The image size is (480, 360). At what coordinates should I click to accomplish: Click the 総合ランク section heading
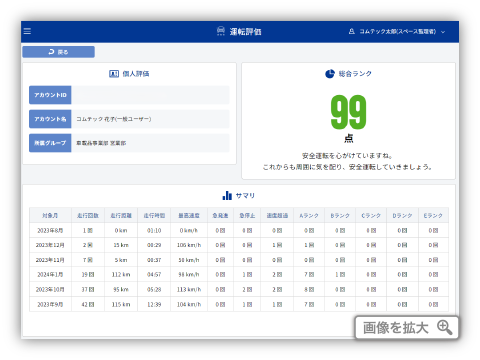click(x=355, y=74)
